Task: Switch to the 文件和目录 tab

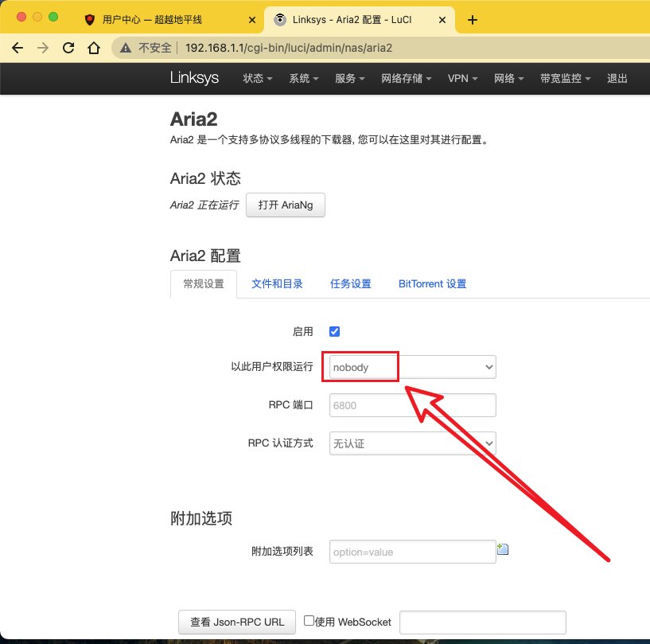Action: pyautogui.click(x=277, y=284)
